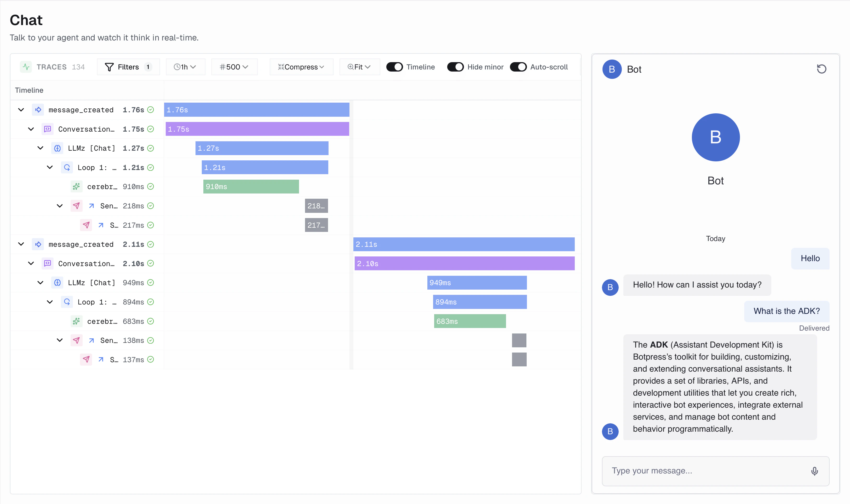This screenshot has width=850, height=504.
Task: Click the 2.10s purple timeline bar
Action: (x=464, y=263)
